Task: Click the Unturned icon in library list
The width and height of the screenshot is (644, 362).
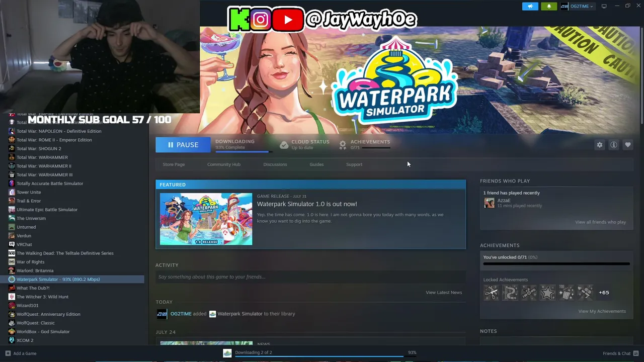Action: click(12, 227)
